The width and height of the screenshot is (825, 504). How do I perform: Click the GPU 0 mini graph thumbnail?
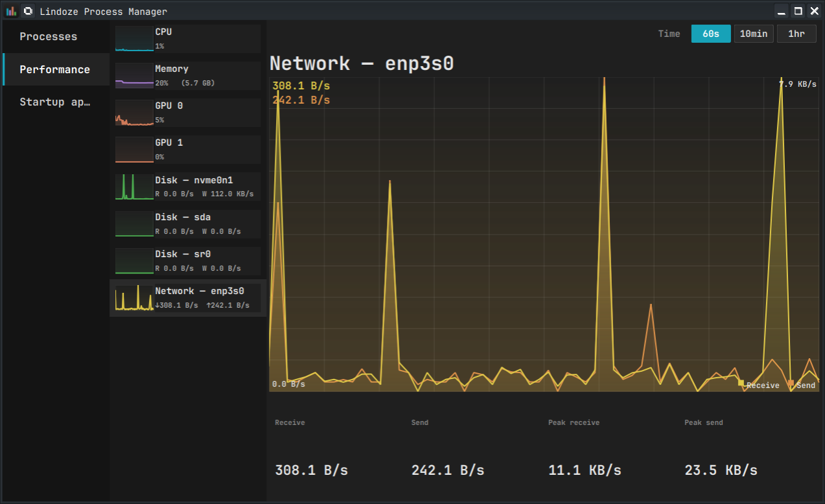tap(134, 113)
